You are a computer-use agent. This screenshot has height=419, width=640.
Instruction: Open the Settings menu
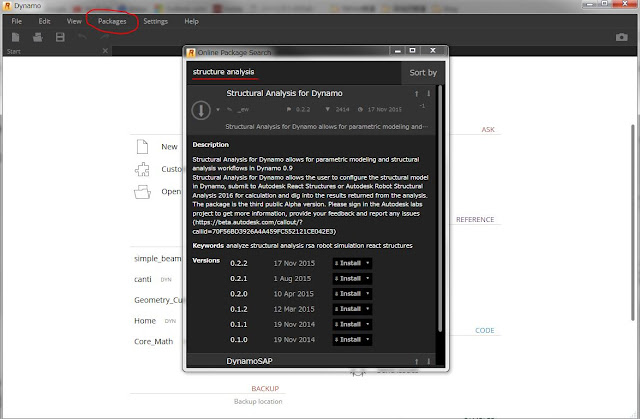(155, 21)
